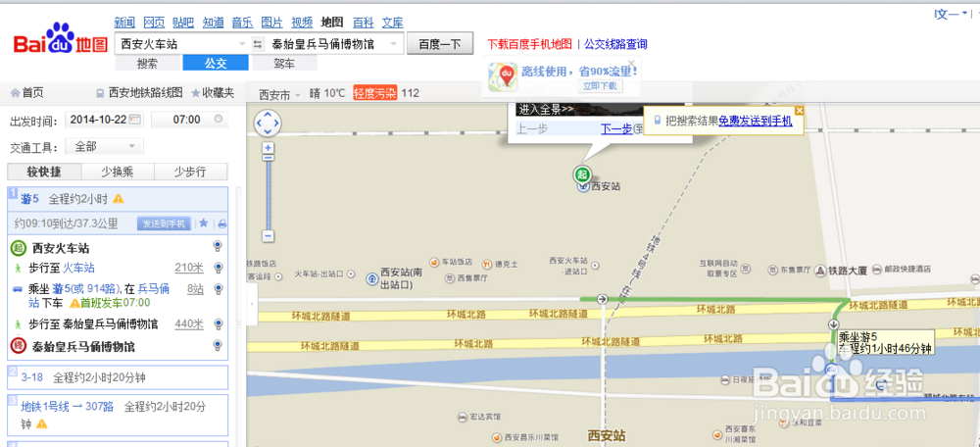Open 收藏夹 favorites star
The image size is (980, 447).
coord(196,93)
